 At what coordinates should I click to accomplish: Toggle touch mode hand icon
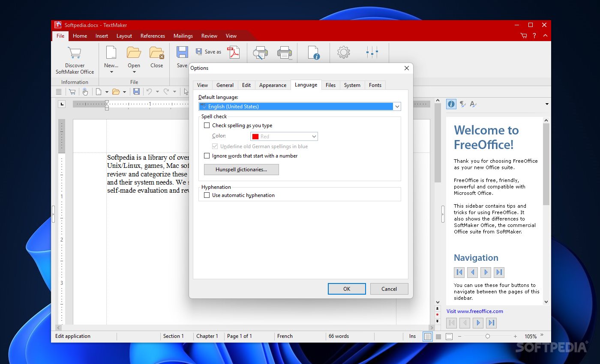(85, 92)
